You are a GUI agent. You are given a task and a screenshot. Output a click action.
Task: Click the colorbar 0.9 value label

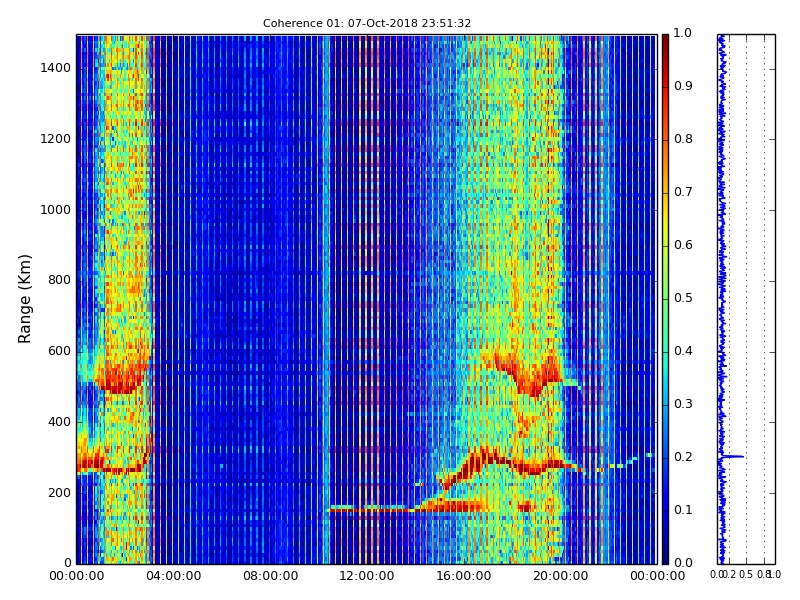(683, 86)
